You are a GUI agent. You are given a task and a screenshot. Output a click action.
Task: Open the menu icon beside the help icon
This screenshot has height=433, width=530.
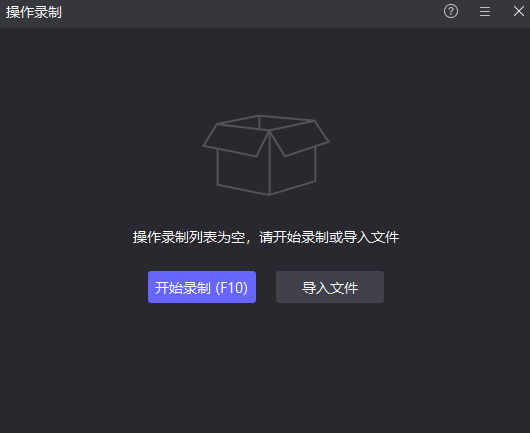(x=485, y=11)
